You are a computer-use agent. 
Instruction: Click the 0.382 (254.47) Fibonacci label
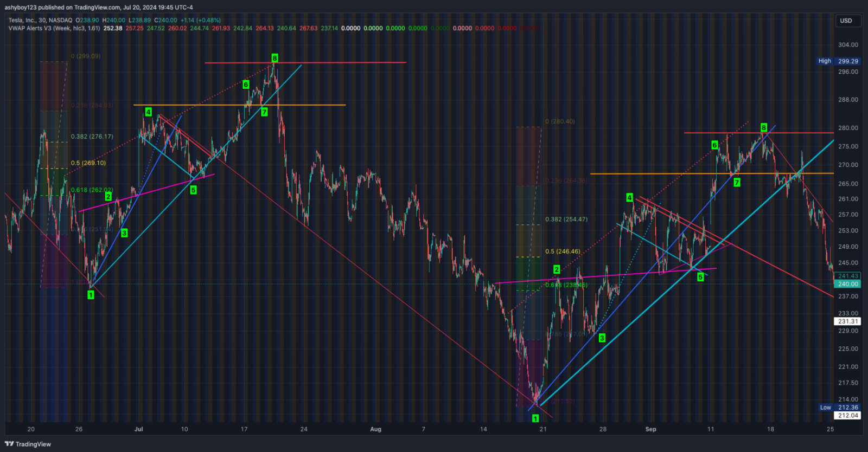click(x=566, y=219)
